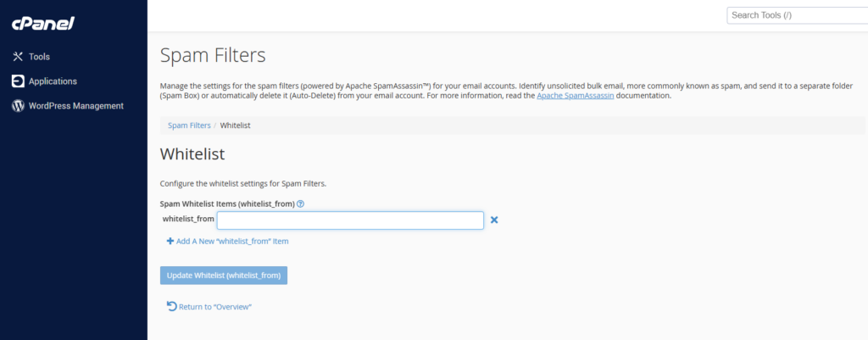The width and height of the screenshot is (868, 340).
Task: Click the whitelist_from field label
Action: click(x=188, y=220)
